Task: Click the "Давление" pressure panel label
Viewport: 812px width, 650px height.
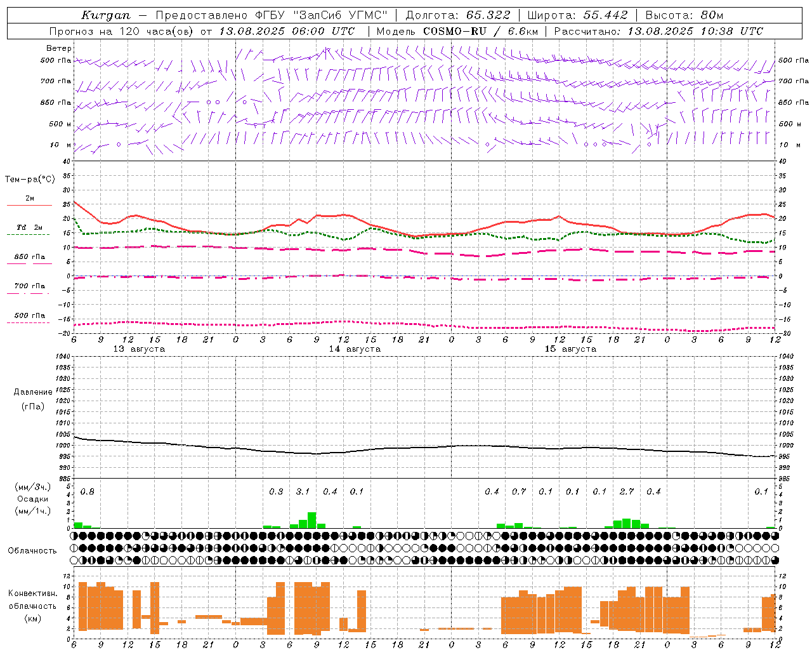Action: pyautogui.click(x=33, y=392)
